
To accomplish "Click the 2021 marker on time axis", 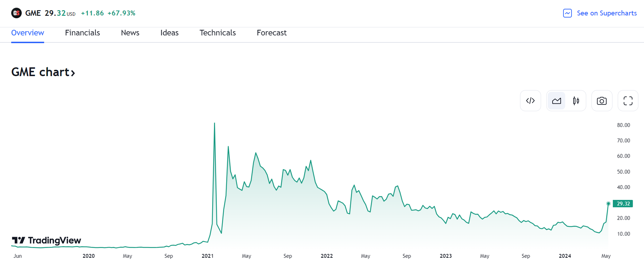I will [x=208, y=256].
